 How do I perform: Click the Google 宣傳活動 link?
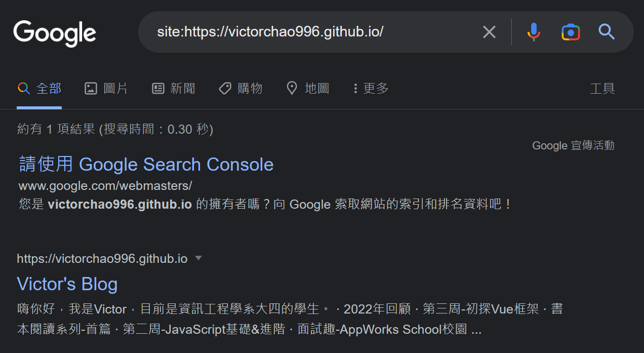(573, 145)
